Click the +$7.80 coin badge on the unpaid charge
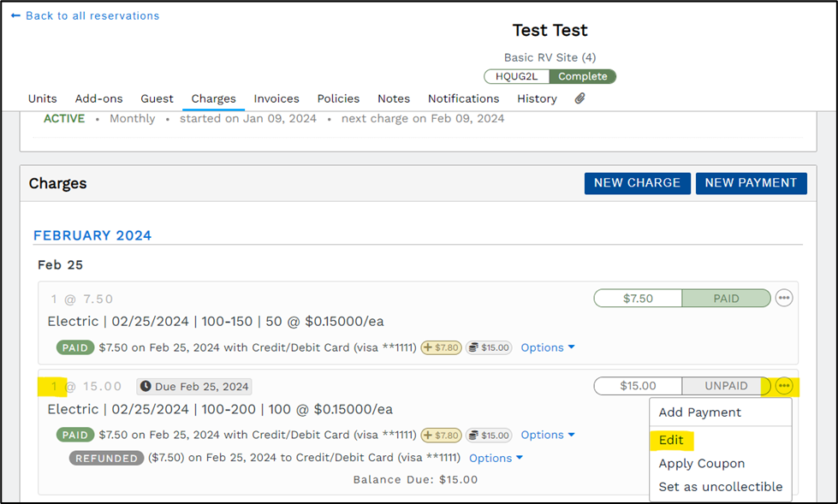Image resolution: width=838 pixels, height=504 pixels. (440, 434)
